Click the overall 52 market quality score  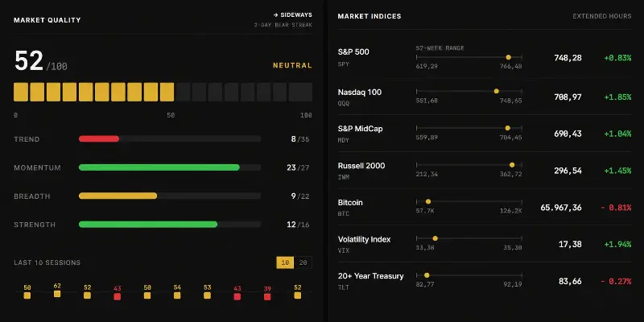(x=29, y=61)
